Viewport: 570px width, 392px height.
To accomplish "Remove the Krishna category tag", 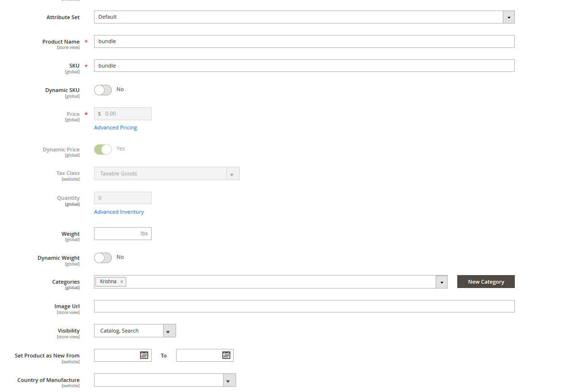I will 122,282.
